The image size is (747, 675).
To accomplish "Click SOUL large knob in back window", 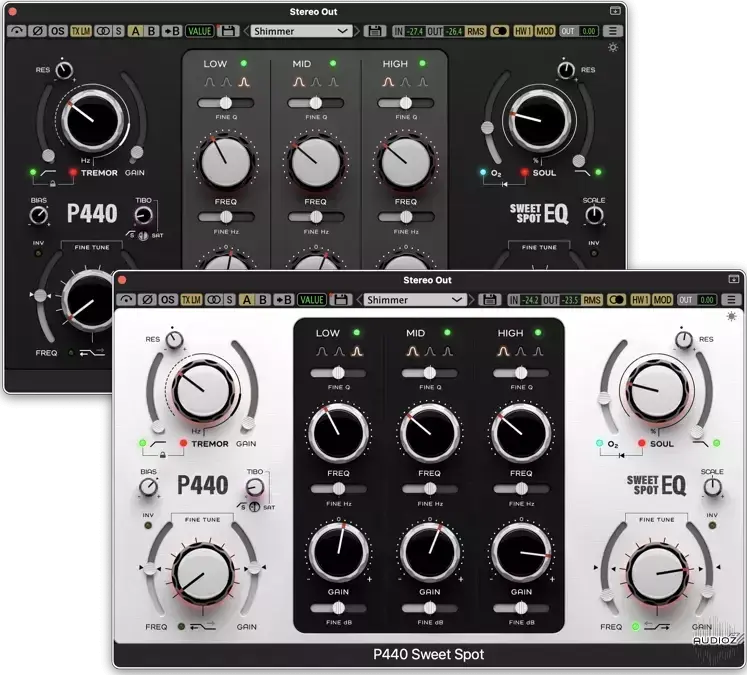I will coord(540,119).
